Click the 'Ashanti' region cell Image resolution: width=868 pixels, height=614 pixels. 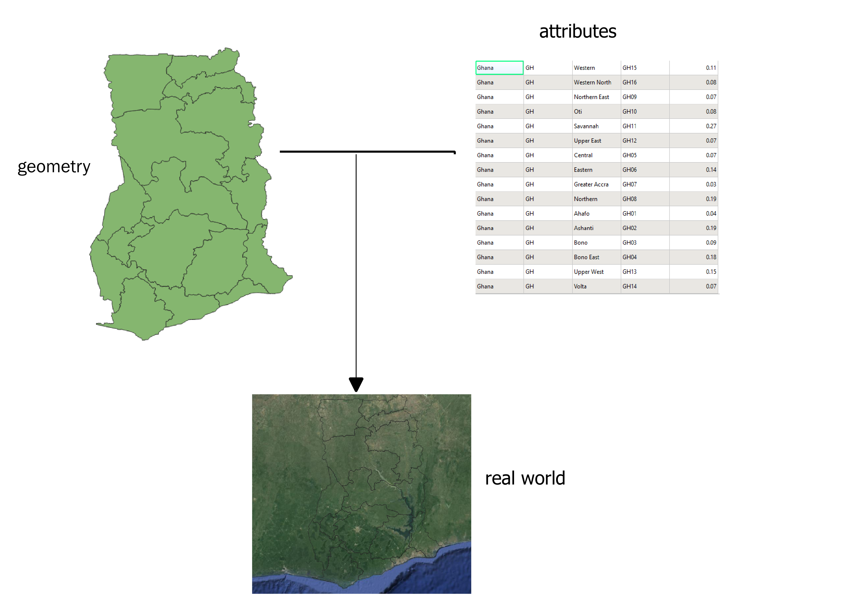(596, 228)
